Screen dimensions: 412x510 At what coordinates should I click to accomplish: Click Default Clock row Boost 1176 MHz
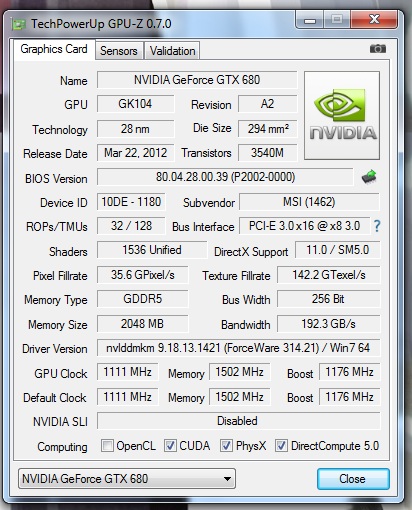(349, 397)
